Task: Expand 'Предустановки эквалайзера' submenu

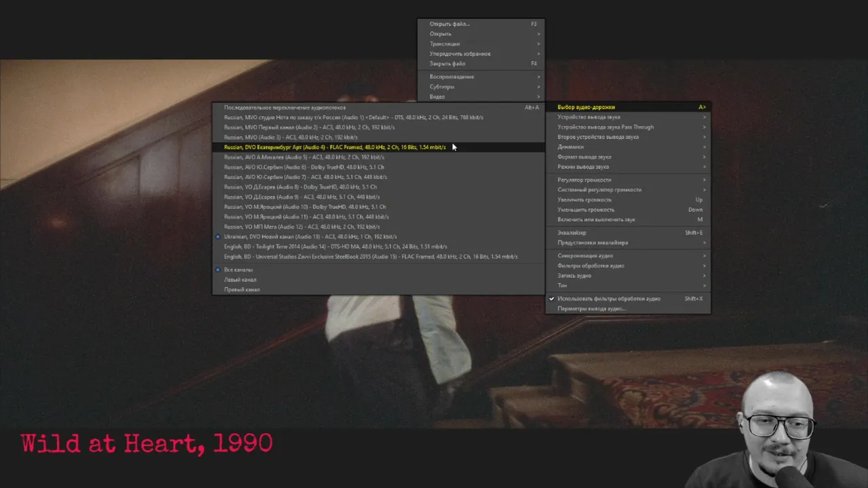Action: (x=629, y=243)
